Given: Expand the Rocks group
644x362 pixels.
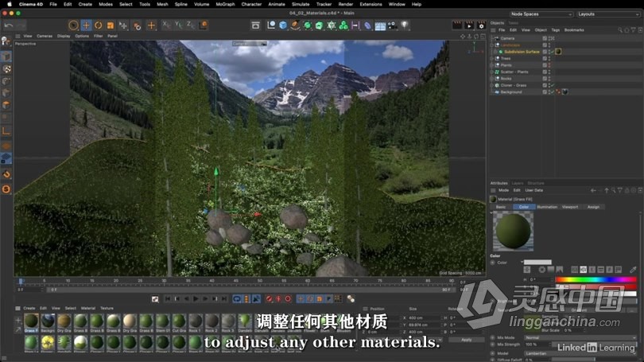Looking at the screenshot, I should pos(492,79).
